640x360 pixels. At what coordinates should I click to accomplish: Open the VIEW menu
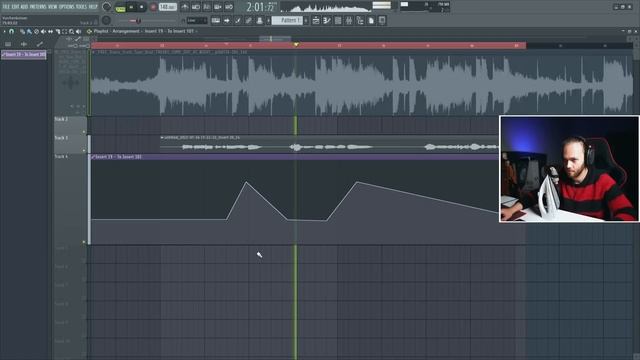coord(53,7)
